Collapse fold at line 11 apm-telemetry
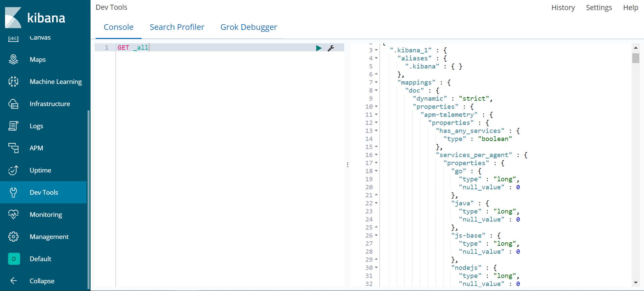This screenshot has height=291, width=644. [x=376, y=114]
